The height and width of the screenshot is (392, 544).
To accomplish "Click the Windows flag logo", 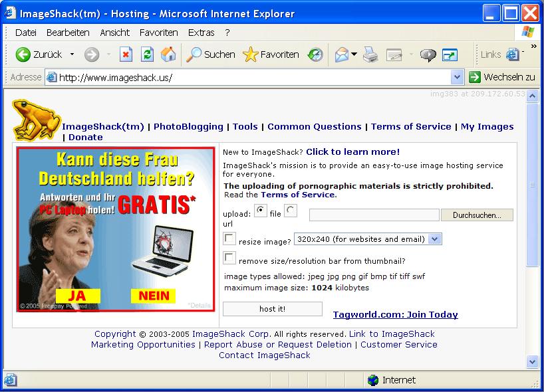I will pos(527,33).
